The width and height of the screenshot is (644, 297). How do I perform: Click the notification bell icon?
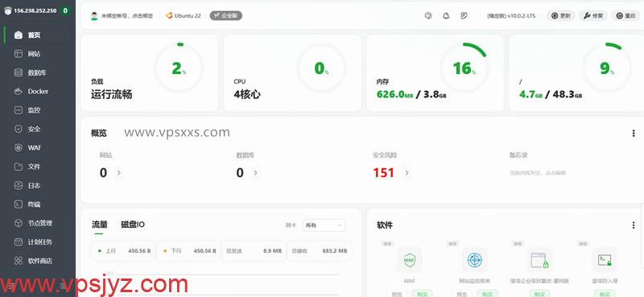[446, 15]
